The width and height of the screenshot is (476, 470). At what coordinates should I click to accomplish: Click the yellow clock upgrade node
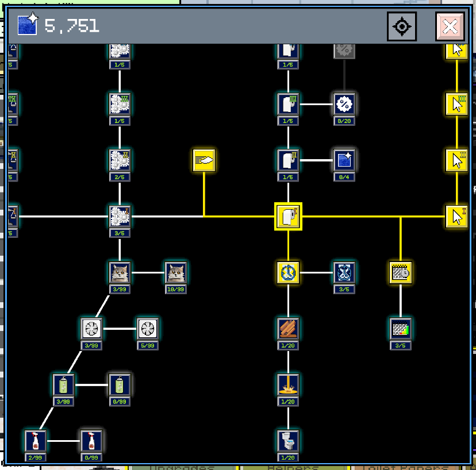point(288,272)
